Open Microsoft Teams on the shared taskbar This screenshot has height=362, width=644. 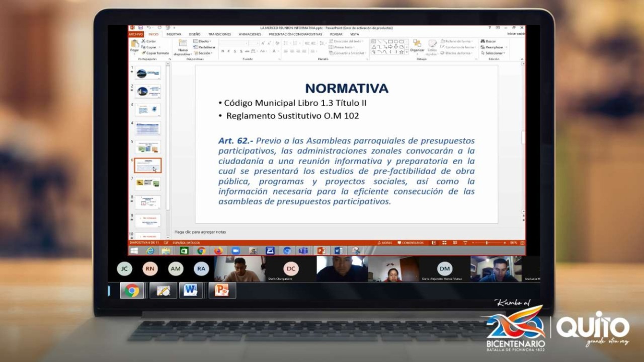pyautogui.click(x=303, y=251)
